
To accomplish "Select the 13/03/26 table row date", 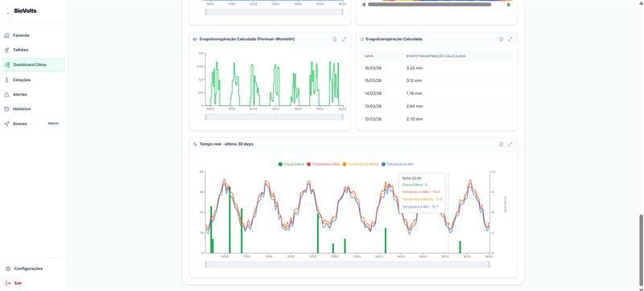I will pos(373,106).
